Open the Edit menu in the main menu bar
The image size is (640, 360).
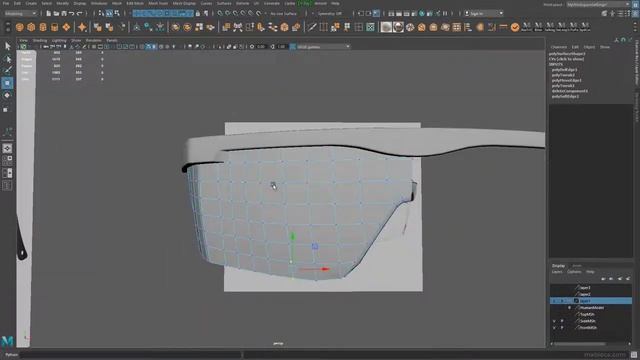point(17,3)
